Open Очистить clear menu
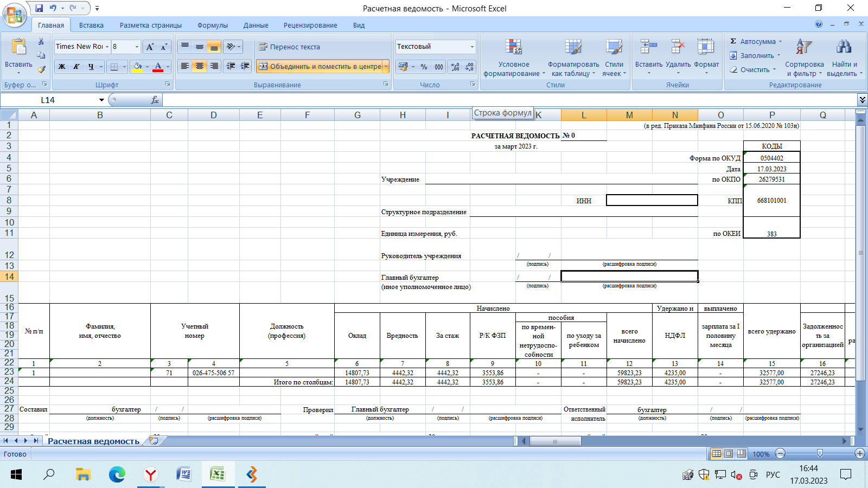This screenshot has width=868, height=488. coord(753,69)
